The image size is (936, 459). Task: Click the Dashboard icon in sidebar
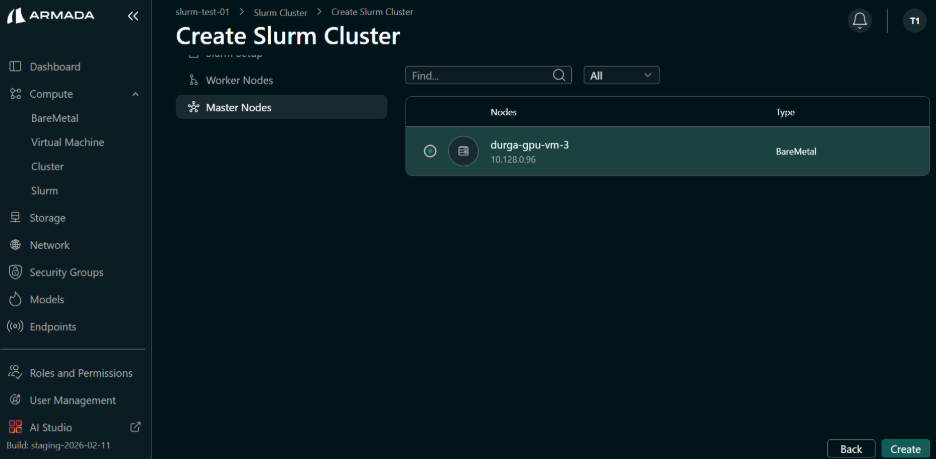[16, 66]
